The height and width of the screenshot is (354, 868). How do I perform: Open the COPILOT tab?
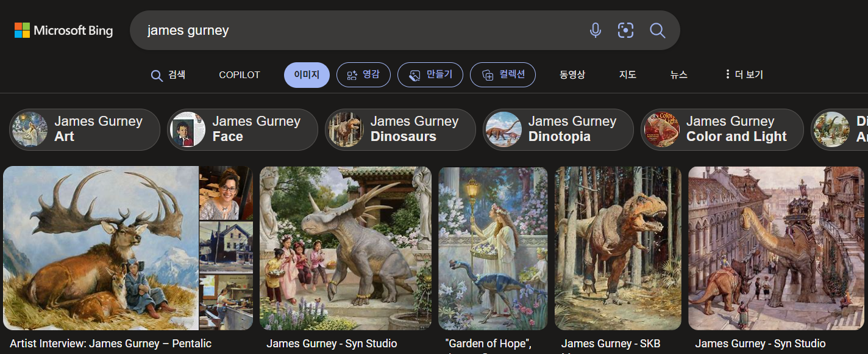pyautogui.click(x=240, y=75)
